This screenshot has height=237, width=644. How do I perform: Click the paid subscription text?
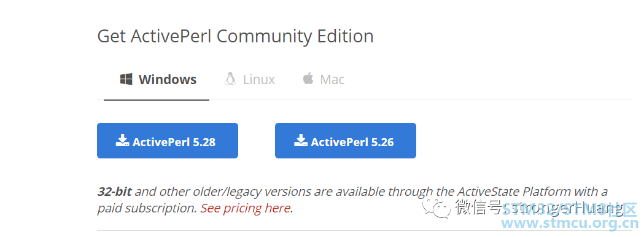tap(147, 209)
